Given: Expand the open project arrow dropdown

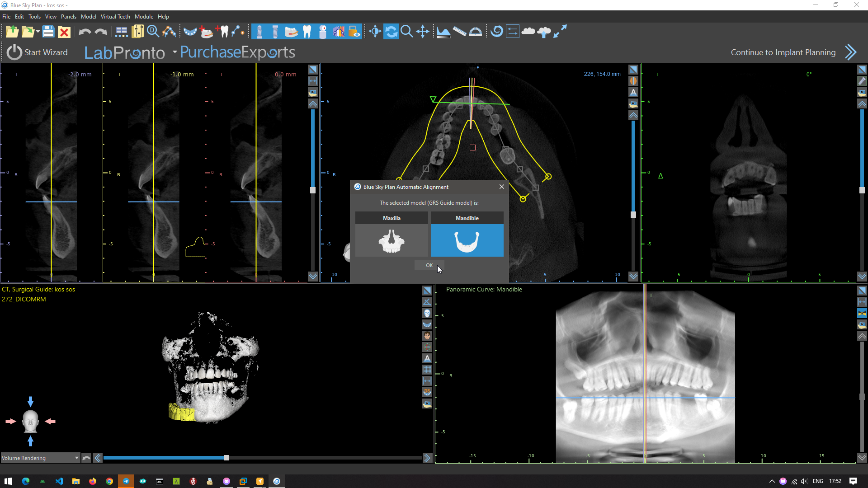Looking at the screenshot, I should (x=38, y=32).
